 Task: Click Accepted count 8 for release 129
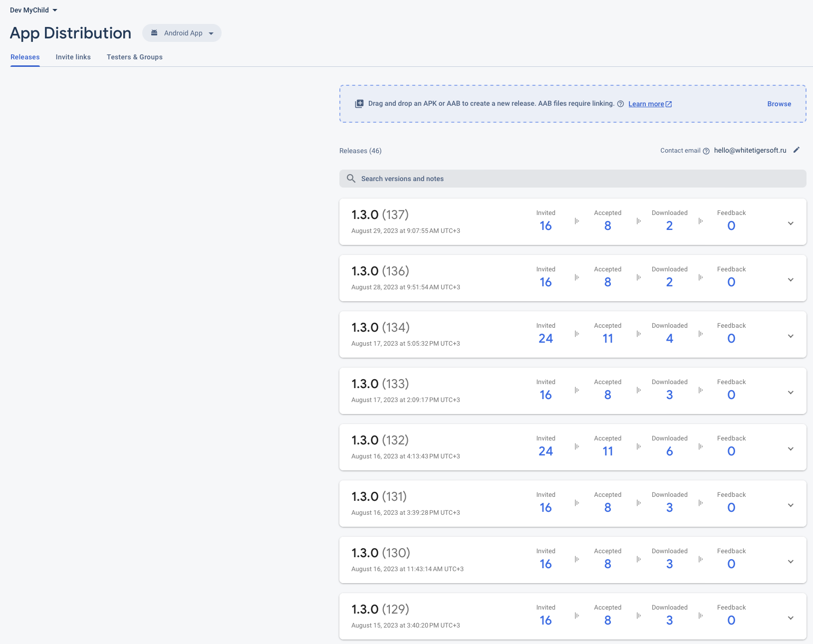click(x=607, y=621)
